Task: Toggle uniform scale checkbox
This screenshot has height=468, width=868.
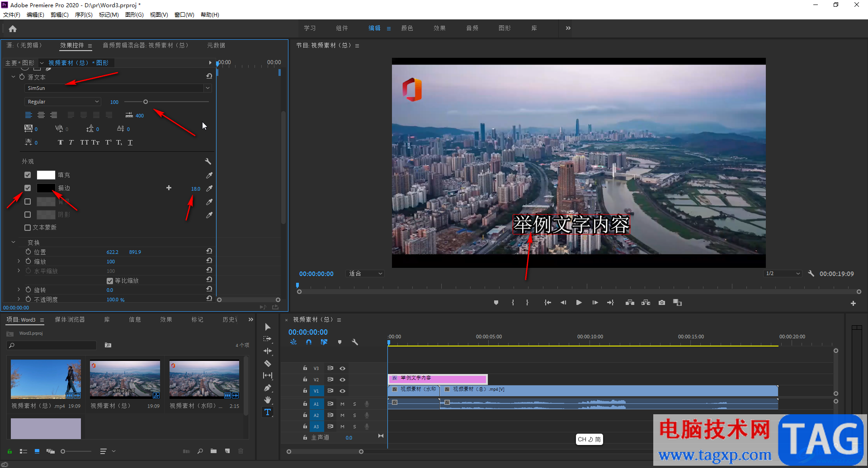Action: [x=110, y=281]
